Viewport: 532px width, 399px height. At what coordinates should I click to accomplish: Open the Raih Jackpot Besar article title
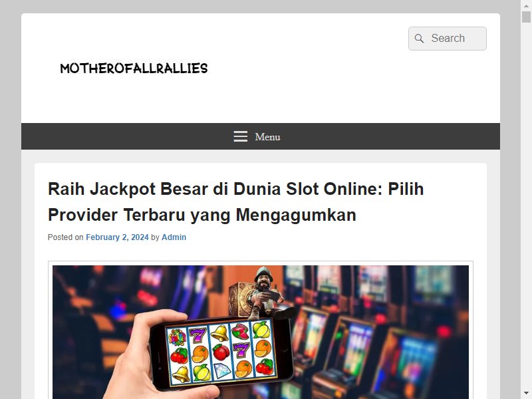(235, 202)
